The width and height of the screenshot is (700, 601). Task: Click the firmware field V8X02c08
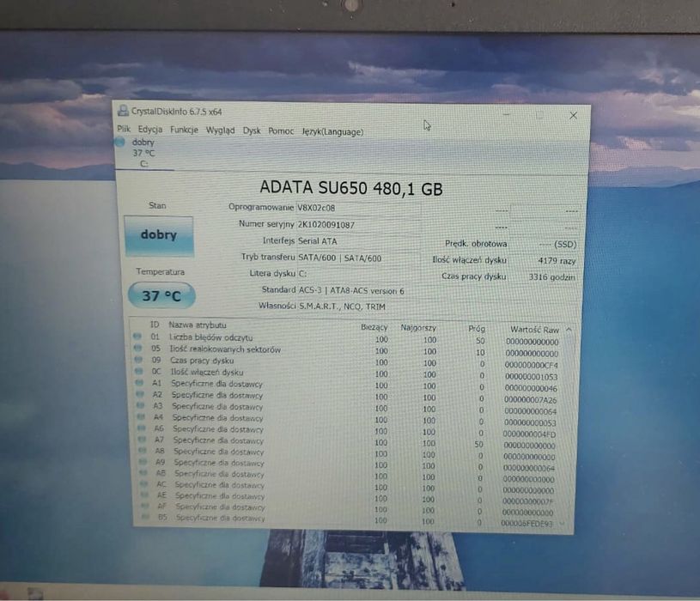pyautogui.click(x=358, y=208)
